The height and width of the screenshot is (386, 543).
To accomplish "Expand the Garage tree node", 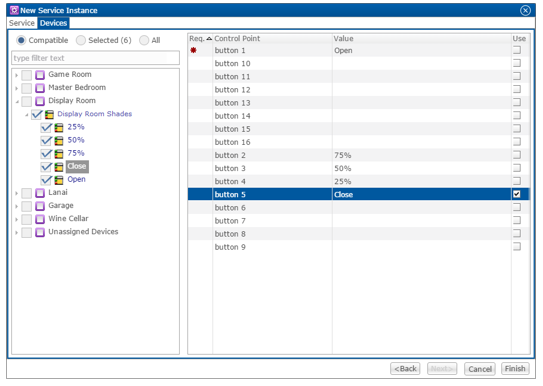I will click(x=16, y=206).
